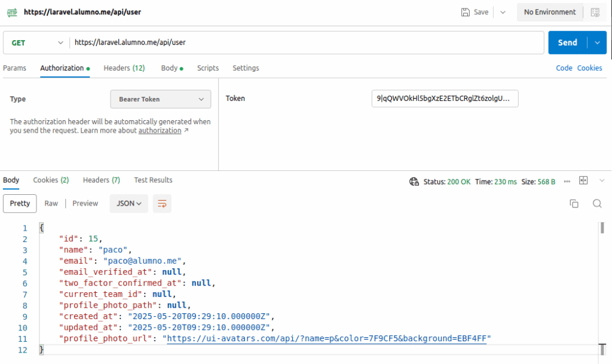This screenshot has width=612, height=364.
Task: Open the JSON response format dropdown
Action: pyautogui.click(x=128, y=203)
